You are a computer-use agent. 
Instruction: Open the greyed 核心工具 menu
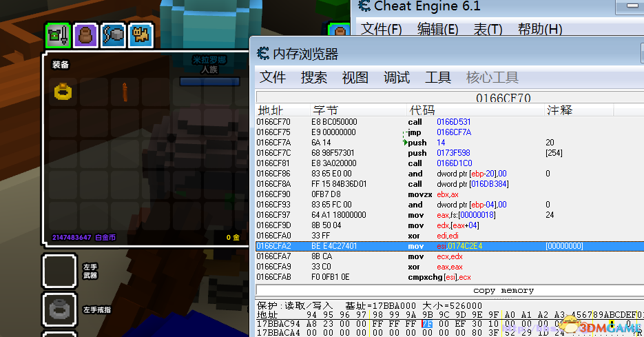click(492, 77)
